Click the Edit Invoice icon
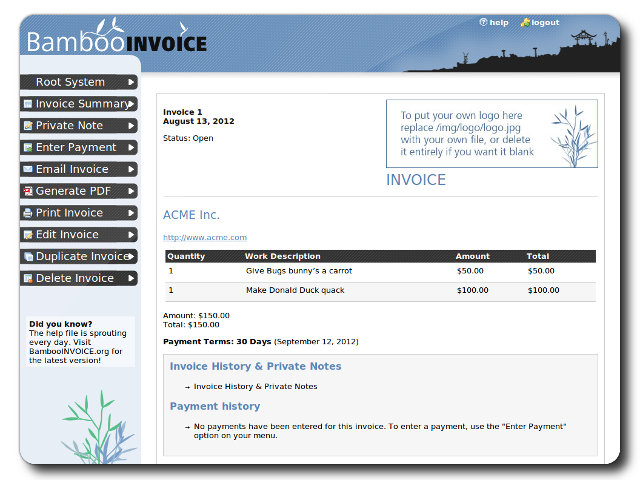This screenshot has height=480, width=640. [28, 235]
